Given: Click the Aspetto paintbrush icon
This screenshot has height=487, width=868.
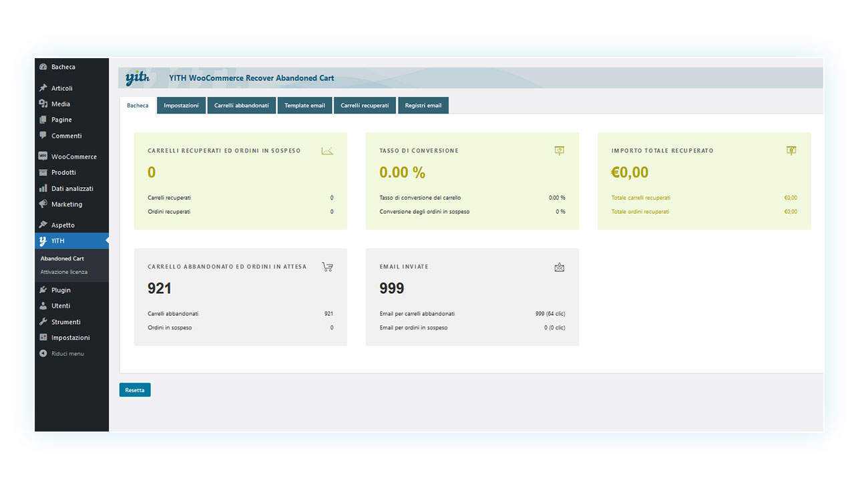Looking at the screenshot, I should (43, 225).
